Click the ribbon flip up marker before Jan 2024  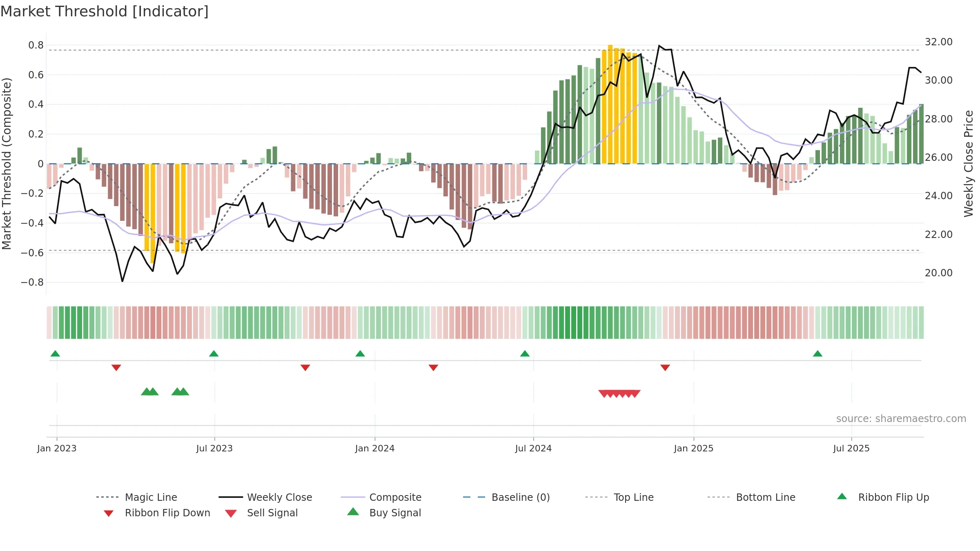point(360,353)
